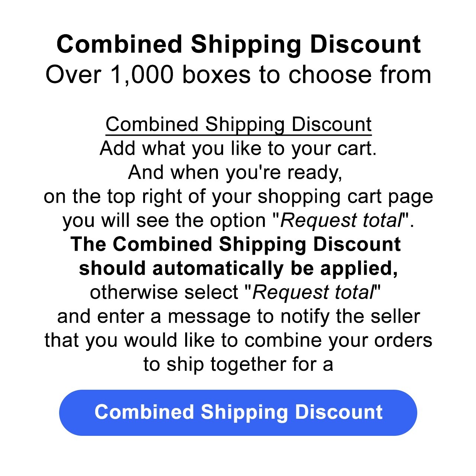Click the "And when you're ready" line

pyautogui.click(x=235, y=172)
